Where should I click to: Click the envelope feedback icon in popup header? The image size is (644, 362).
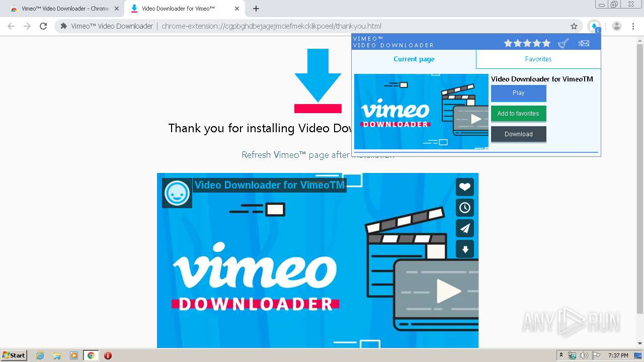(x=584, y=43)
